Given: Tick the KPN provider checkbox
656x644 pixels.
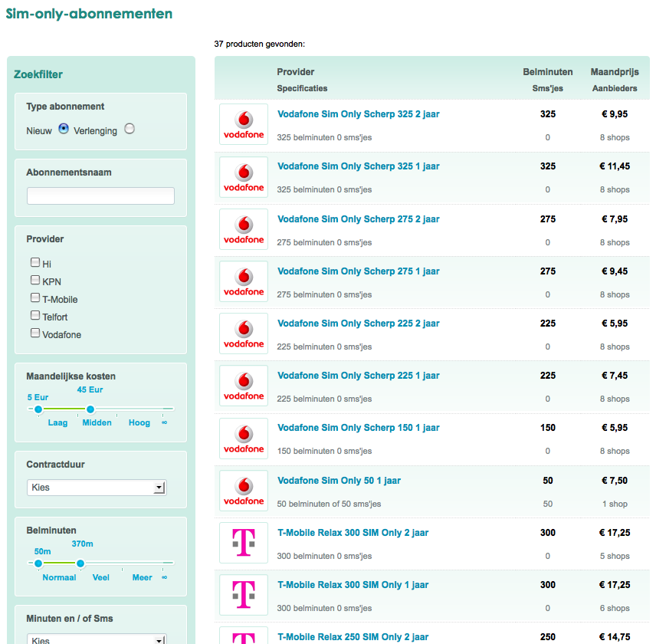Looking at the screenshot, I should tap(35, 281).
